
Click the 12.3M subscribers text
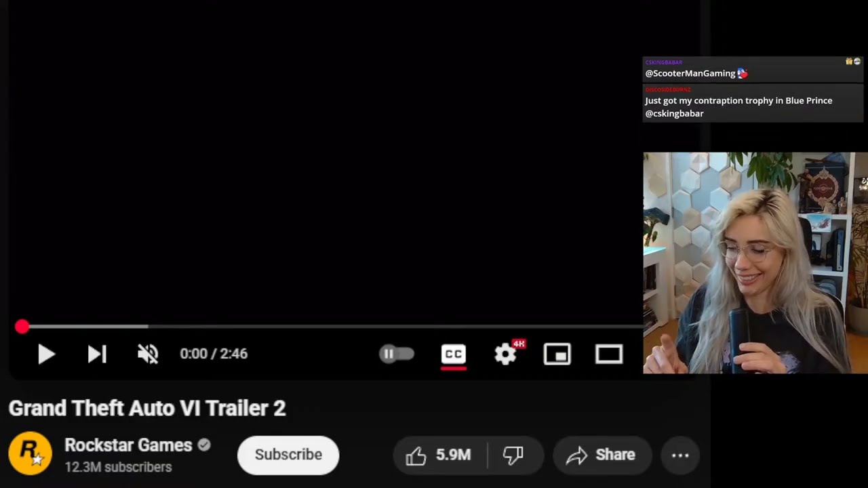pyautogui.click(x=118, y=467)
